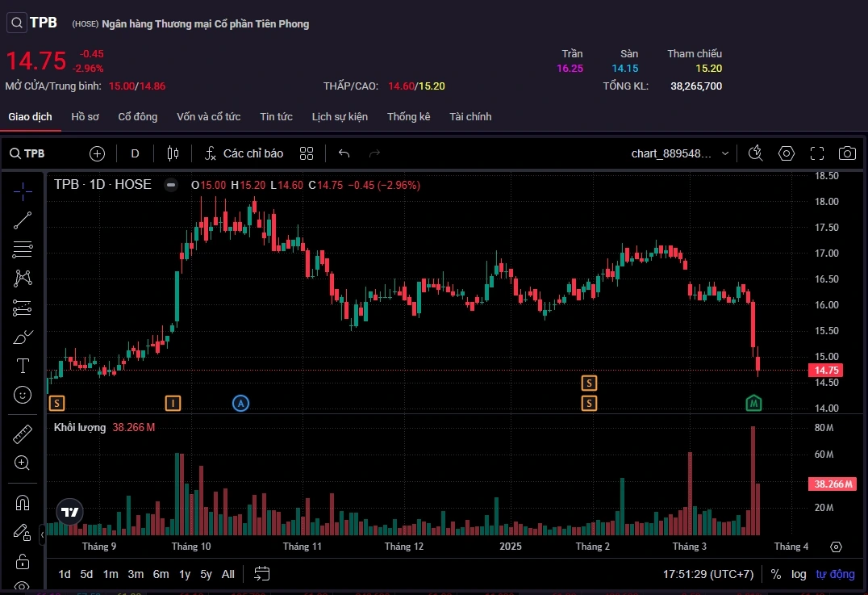Select the text annotation tool
Viewport: 868px width, 595px height.
coord(23,366)
